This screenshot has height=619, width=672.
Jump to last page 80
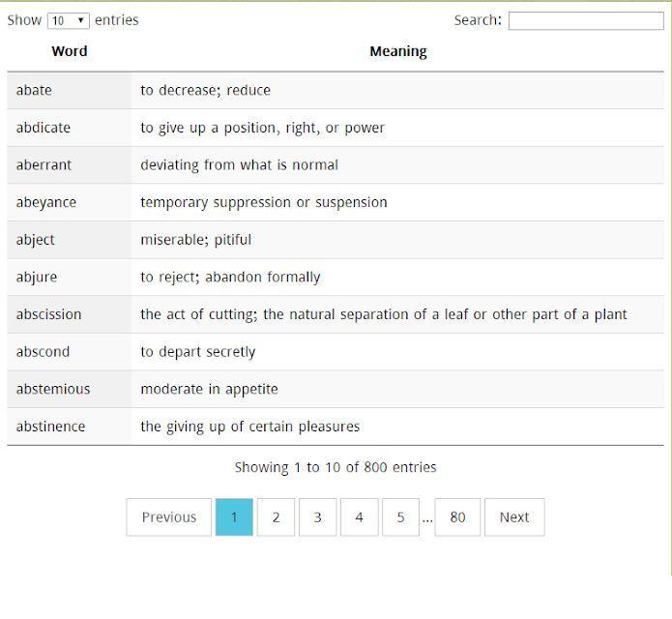tap(457, 517)
